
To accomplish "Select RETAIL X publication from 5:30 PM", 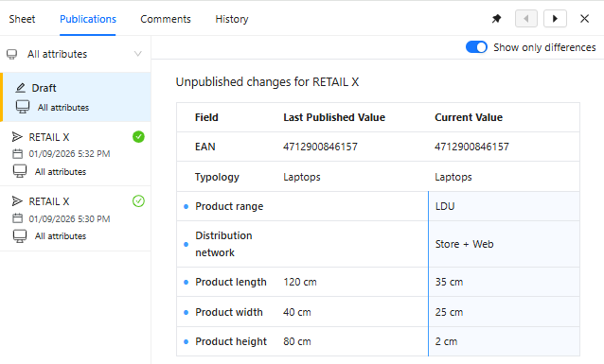I will 76,218.
